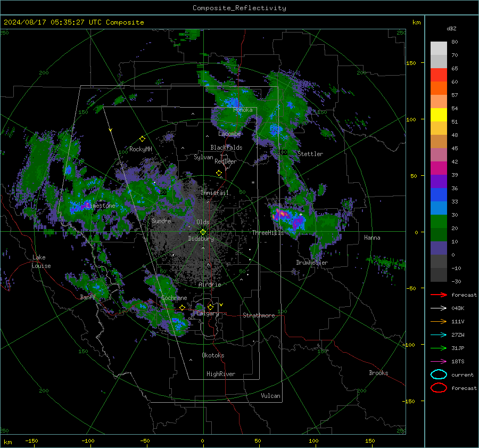Click the Cochrane label
This screenshot has width=479, height=448.
174,298
